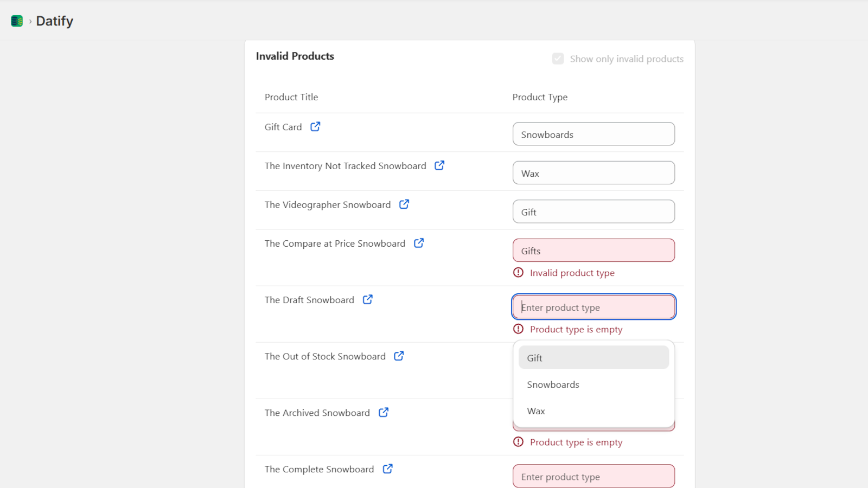The width and height of the screenshot is (868, 488).
Task: Click the Snowboards product type field for Gift Card
Action: 593,134
